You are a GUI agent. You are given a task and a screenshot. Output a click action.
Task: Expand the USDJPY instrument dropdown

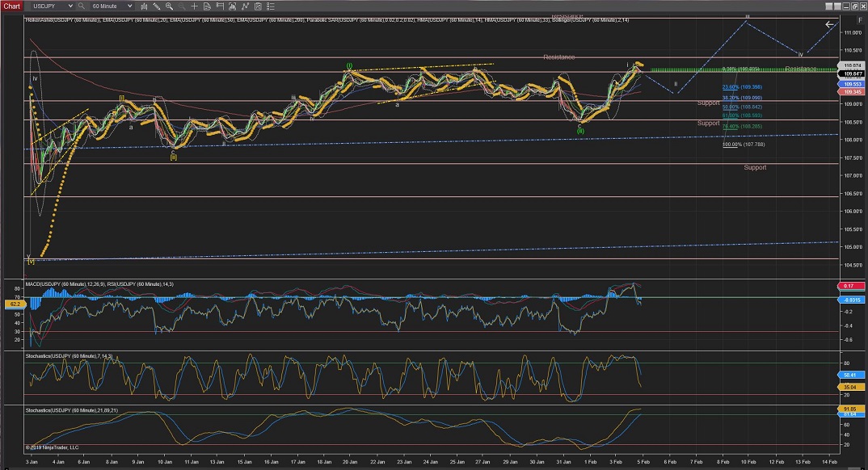(x=71, y=6)
